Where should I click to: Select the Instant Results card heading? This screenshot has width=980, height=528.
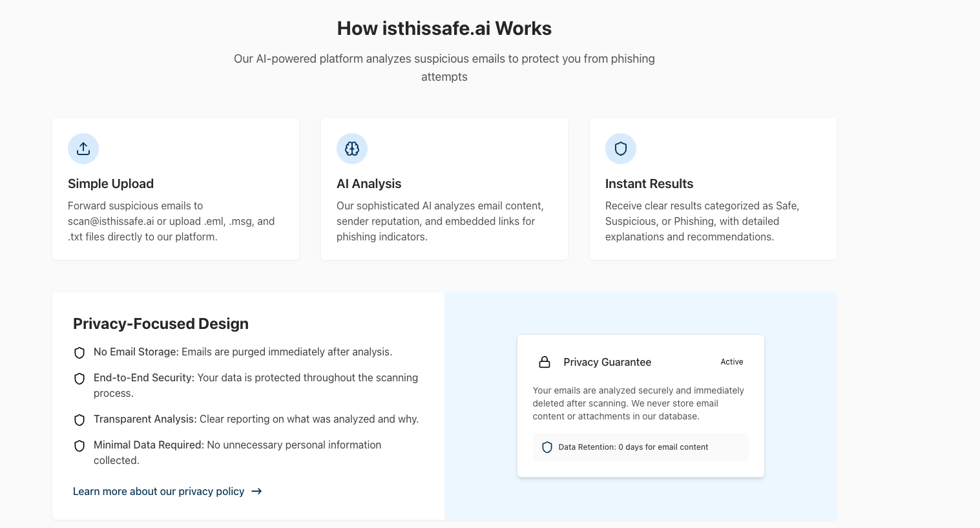coord(649,184)
